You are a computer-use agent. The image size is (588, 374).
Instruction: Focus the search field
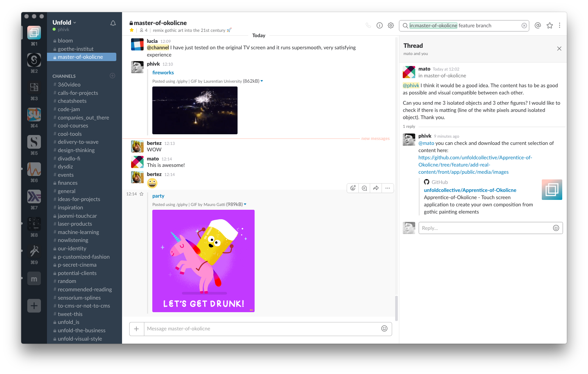pyautogui.click(x=464, y=26)
